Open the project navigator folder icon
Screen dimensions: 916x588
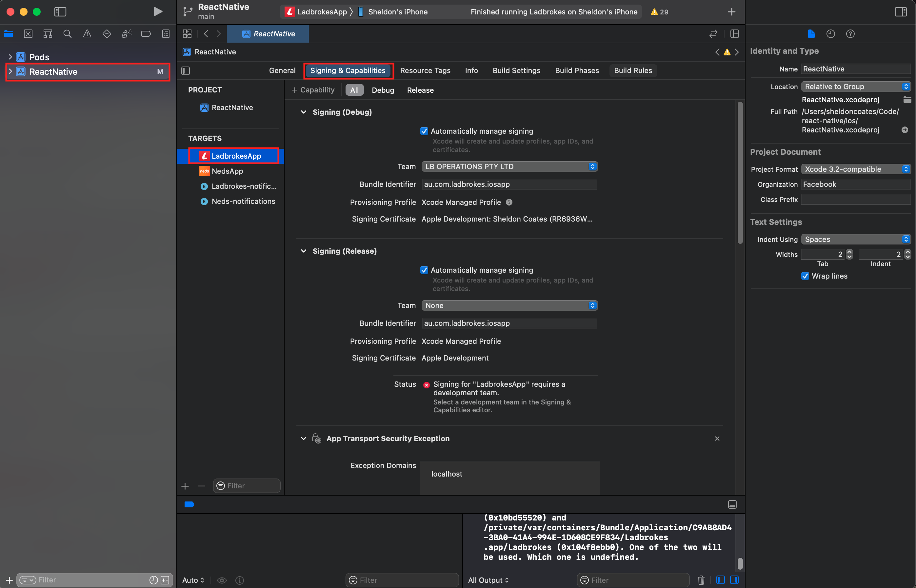(x=9, y=34)
